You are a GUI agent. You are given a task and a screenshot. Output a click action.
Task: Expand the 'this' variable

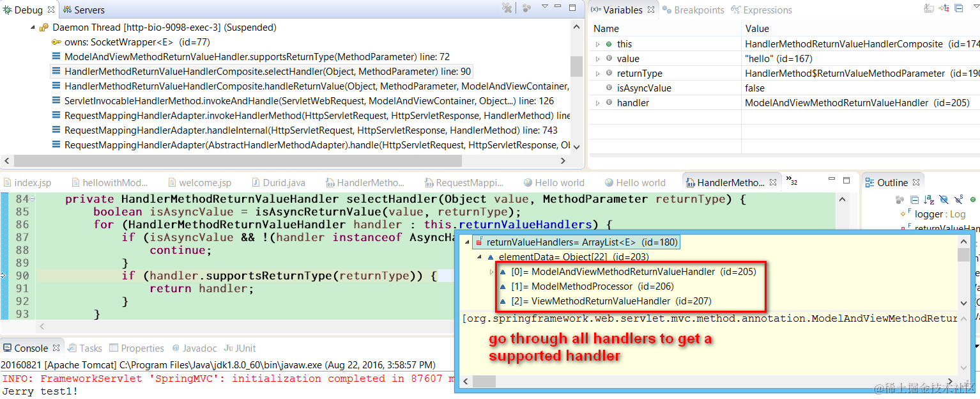(597, 44)
